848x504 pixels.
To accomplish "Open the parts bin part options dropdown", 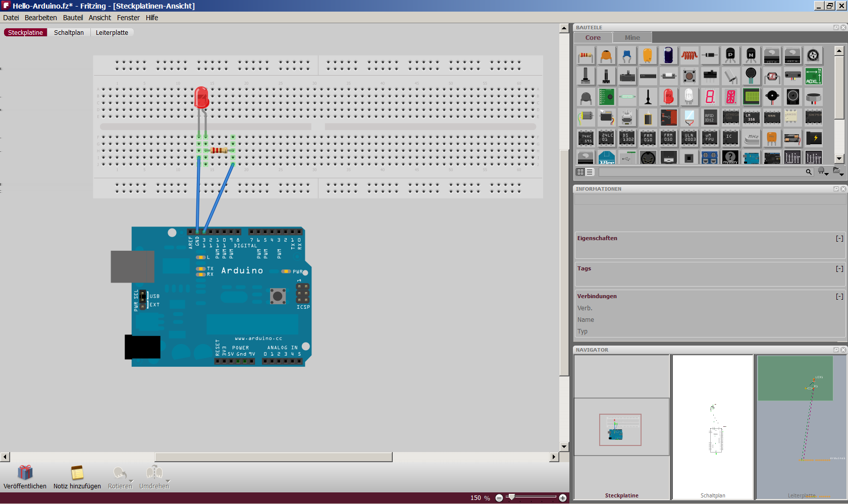I will coord(823,172).
